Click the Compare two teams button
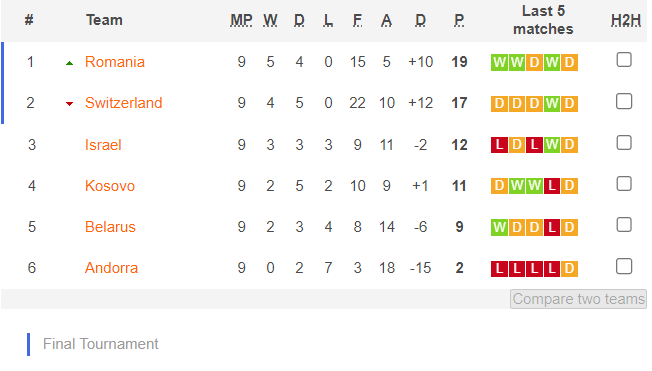 click(x=578, y=299)
